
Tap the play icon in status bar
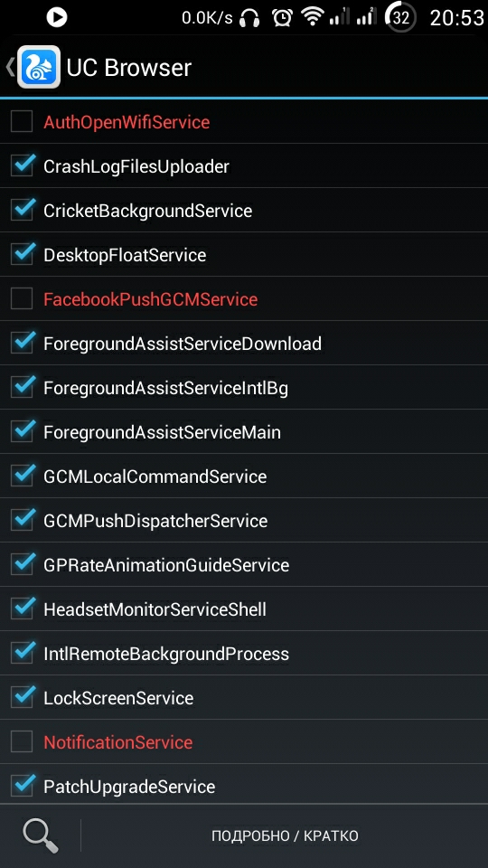point(56,18)
